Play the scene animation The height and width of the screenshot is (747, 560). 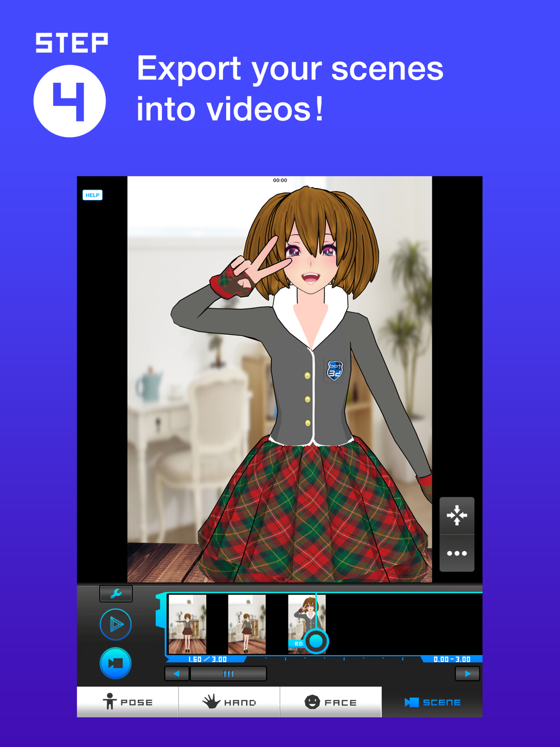116,624
